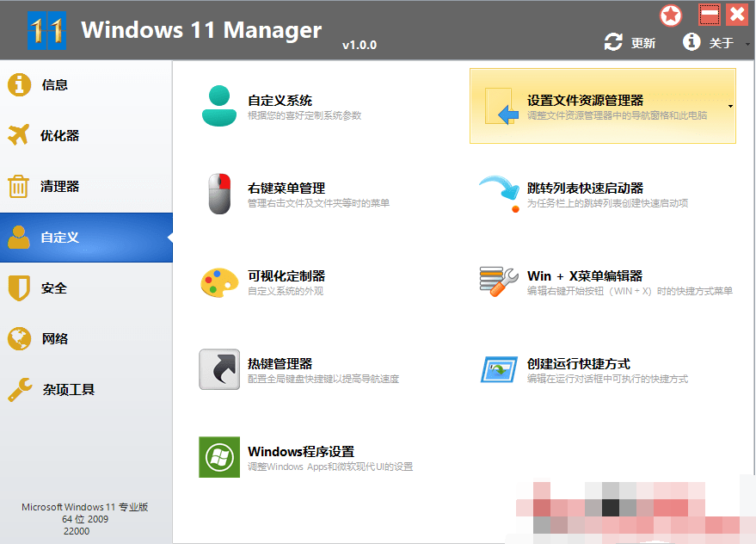This screenshot has width=756, height=544.
Task: Expand the dropdown arrow on 设置文件资源管理器
Action: pyautogui.click(x=730, y=106)
